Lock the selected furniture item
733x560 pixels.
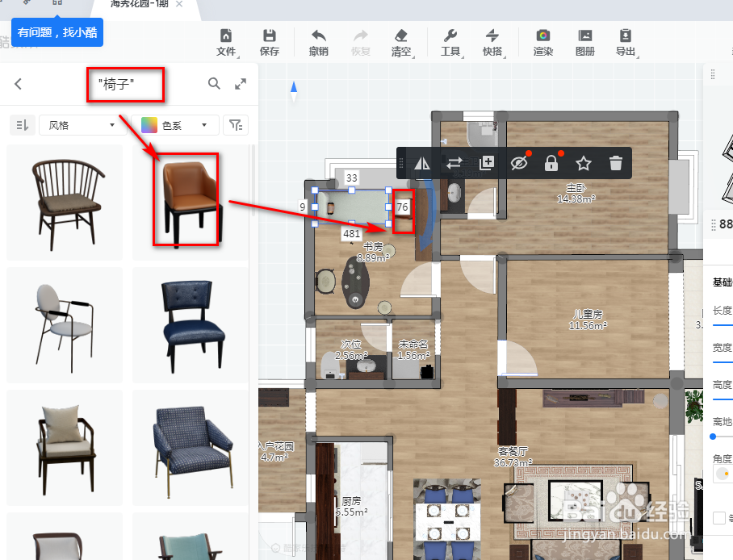551,163
